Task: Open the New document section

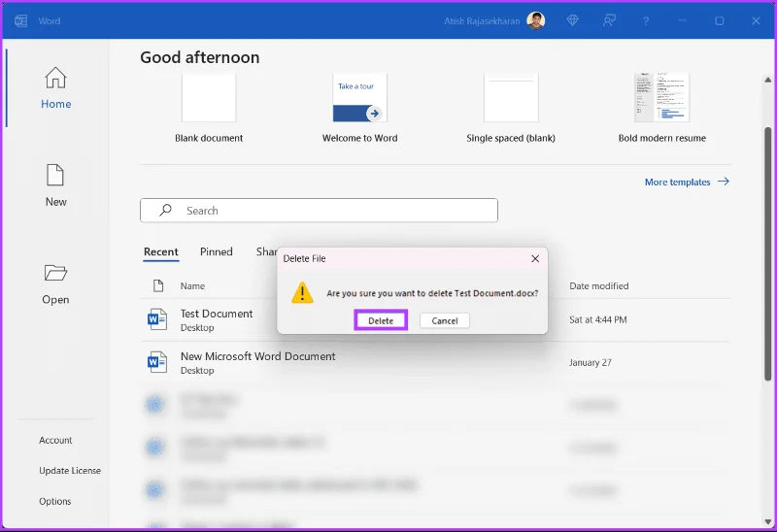Action: coord(55,185)
